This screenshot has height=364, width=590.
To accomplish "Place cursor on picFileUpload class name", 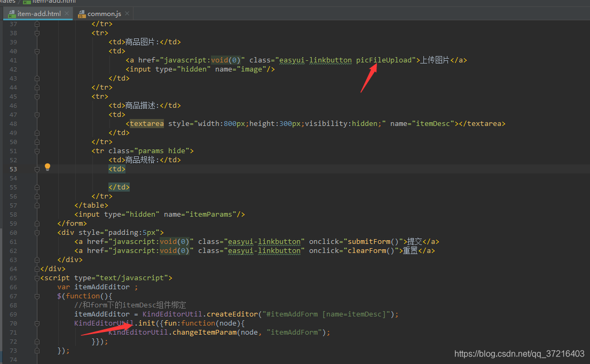I will point(384,60).
